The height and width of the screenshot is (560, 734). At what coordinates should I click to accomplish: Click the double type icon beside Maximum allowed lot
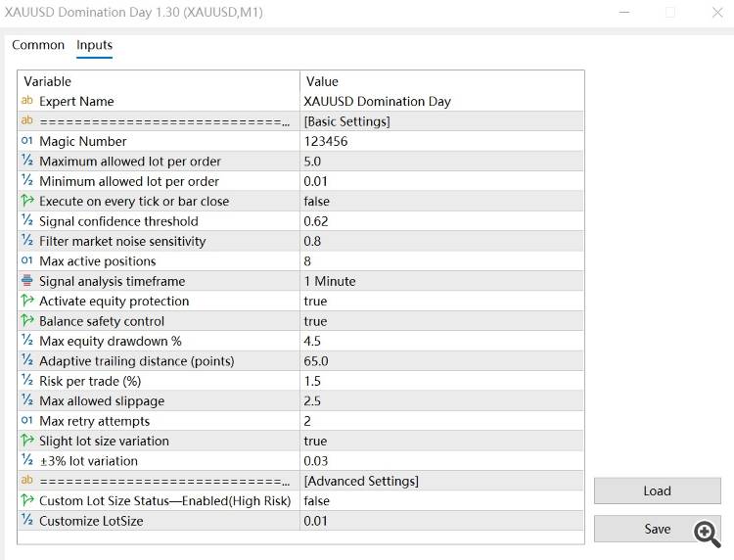point(27,162)
